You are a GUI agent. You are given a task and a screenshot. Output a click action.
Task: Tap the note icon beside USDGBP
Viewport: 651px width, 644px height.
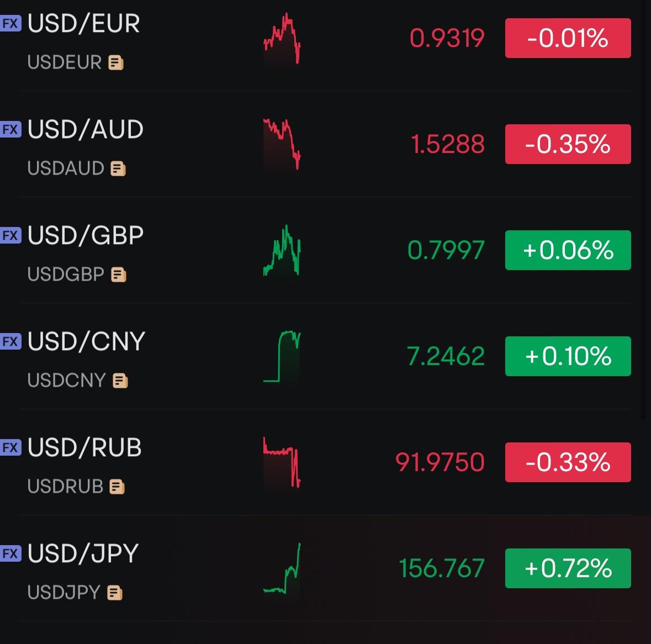click(x=119, y=275)
